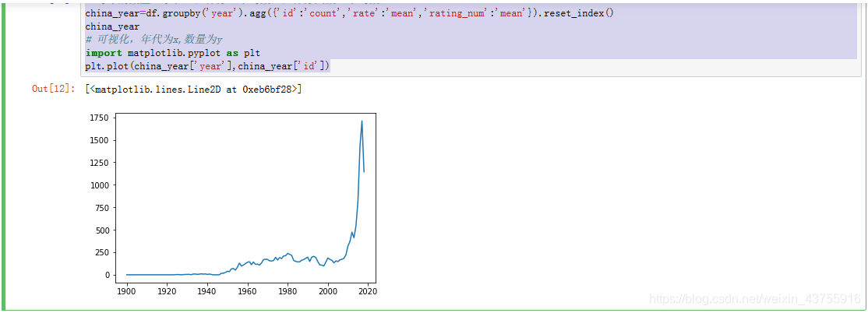
Task: Click the import matplotlib.pyplot line
Action: [x=173, y=52]
